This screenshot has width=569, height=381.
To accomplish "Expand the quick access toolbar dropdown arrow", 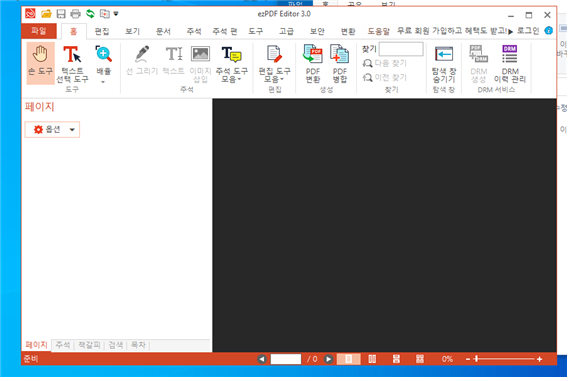I will click(116, 14).
